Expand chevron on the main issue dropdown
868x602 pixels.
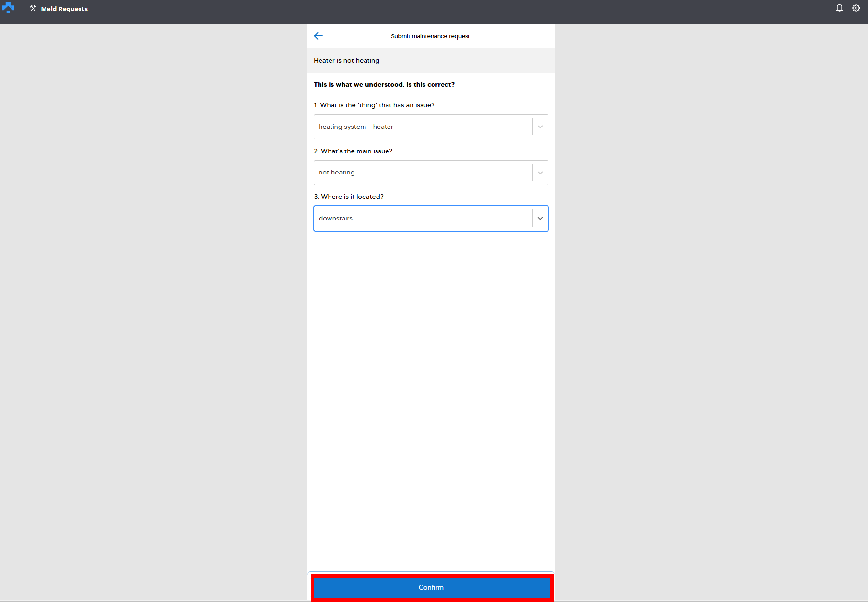pyautogui.click(x=540, y=173)
